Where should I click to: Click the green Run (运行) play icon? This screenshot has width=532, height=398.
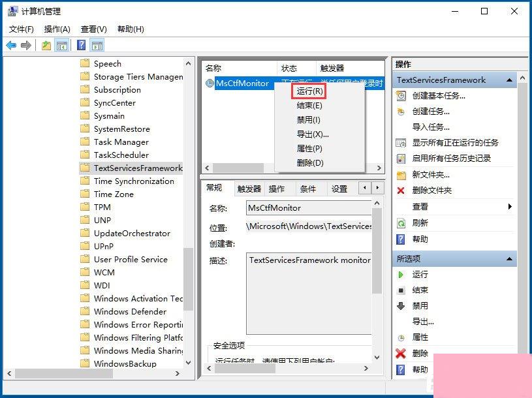[x=401, y=275]
